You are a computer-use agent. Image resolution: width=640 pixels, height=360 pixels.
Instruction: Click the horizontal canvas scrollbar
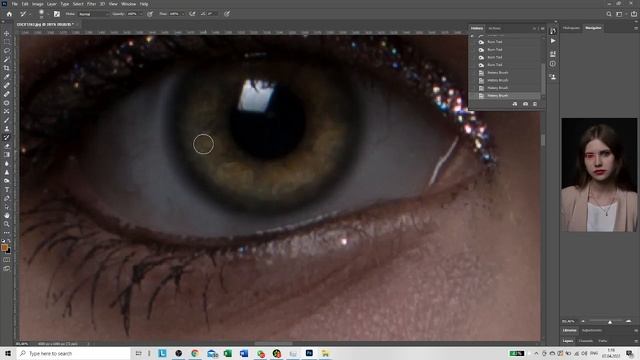pyautogui.click(x=273, y=344)
